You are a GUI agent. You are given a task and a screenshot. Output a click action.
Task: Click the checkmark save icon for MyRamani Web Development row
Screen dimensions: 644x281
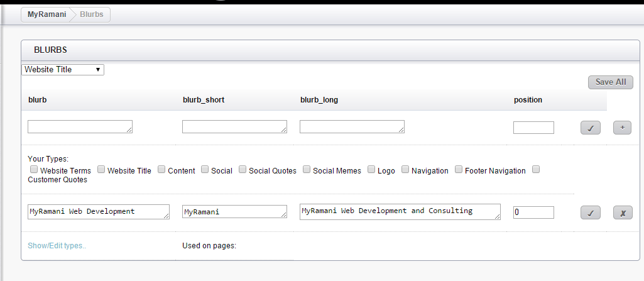[x=591, y=213]
